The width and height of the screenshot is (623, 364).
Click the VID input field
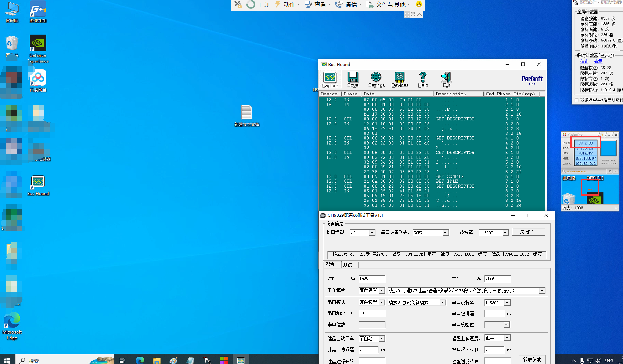(372, 279)
